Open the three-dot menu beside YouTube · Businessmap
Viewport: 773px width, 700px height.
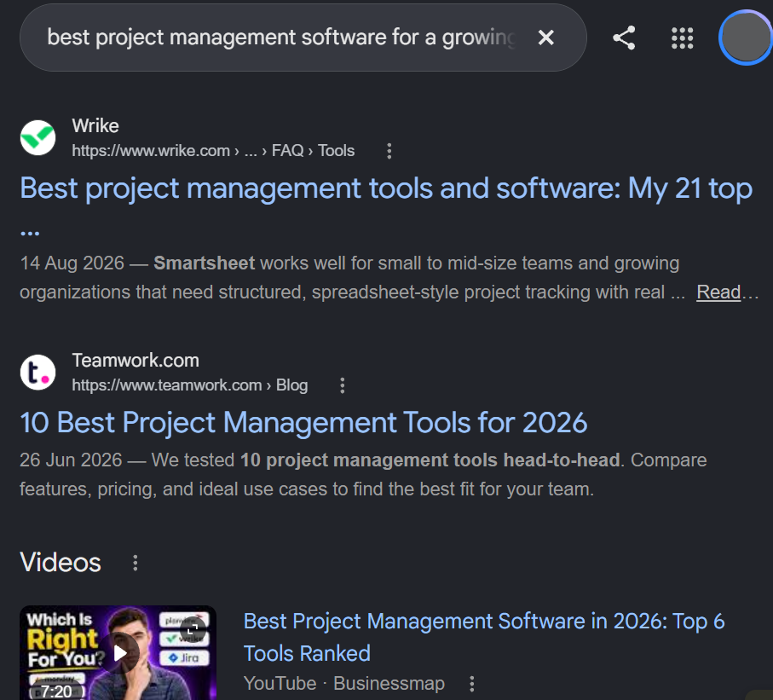coord(472,684)
